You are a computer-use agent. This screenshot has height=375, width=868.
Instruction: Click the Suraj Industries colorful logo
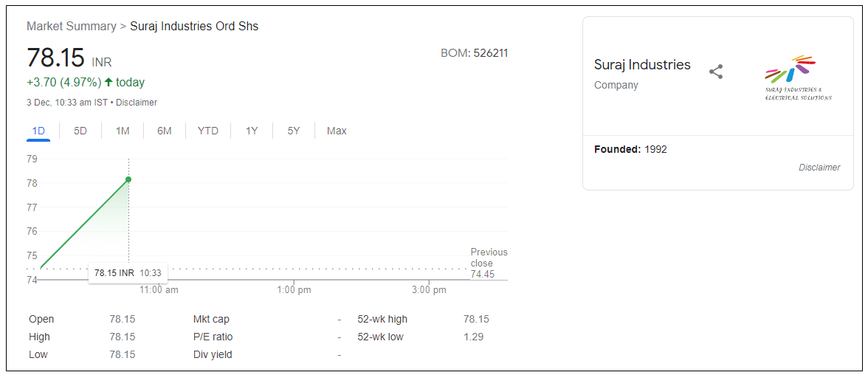[798, 78]
